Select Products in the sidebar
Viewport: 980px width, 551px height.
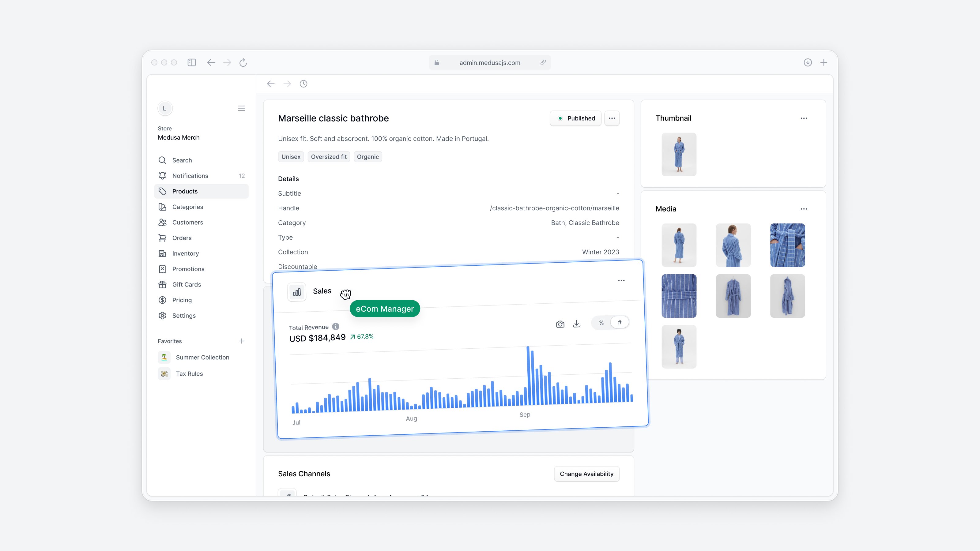pos(201,191)
